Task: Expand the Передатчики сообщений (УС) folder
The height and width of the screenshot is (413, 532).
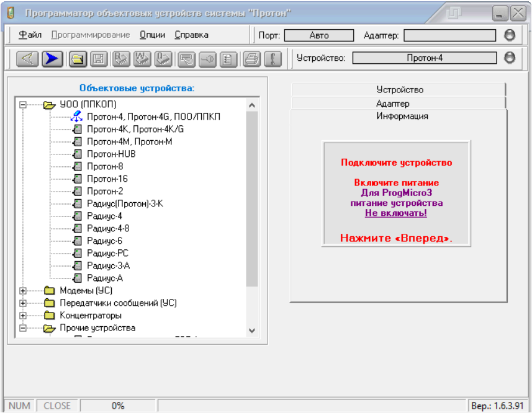Action: pyautogui.click(x=24, y=303)
